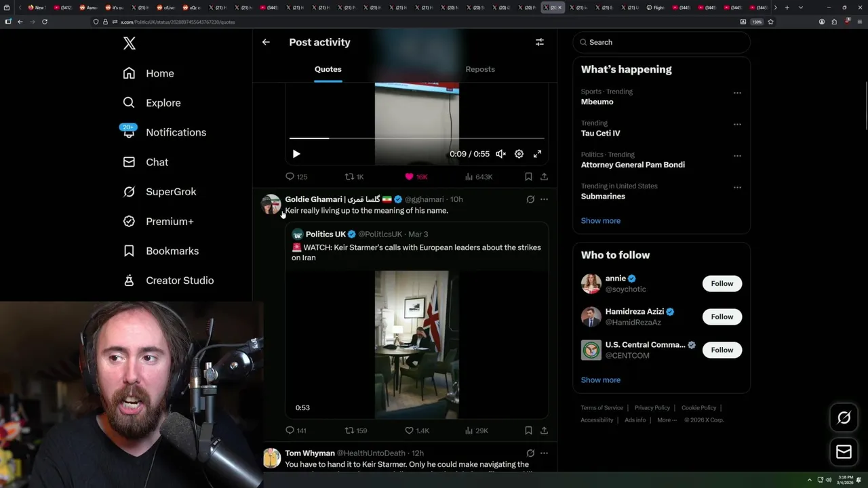Follow Hamidreza Azizi
868x488 pixels.
[722, 317]
